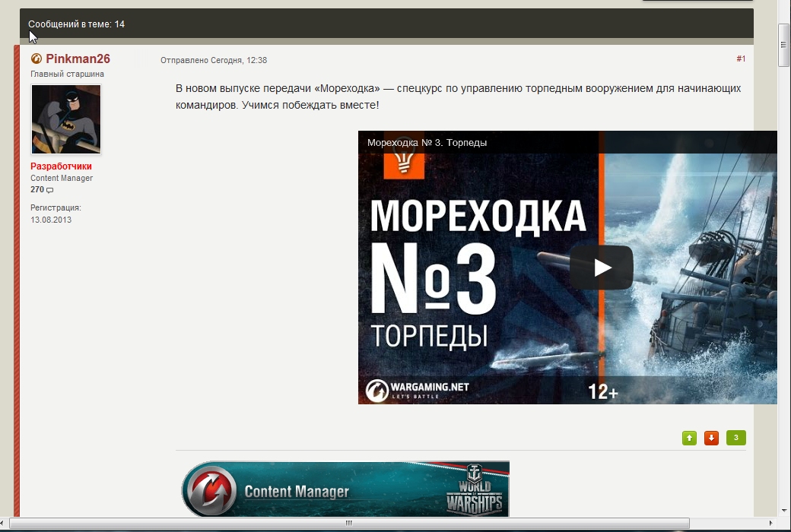Click the Wargaming.net logo in video
Screen dimensions: 791x532
418,391
